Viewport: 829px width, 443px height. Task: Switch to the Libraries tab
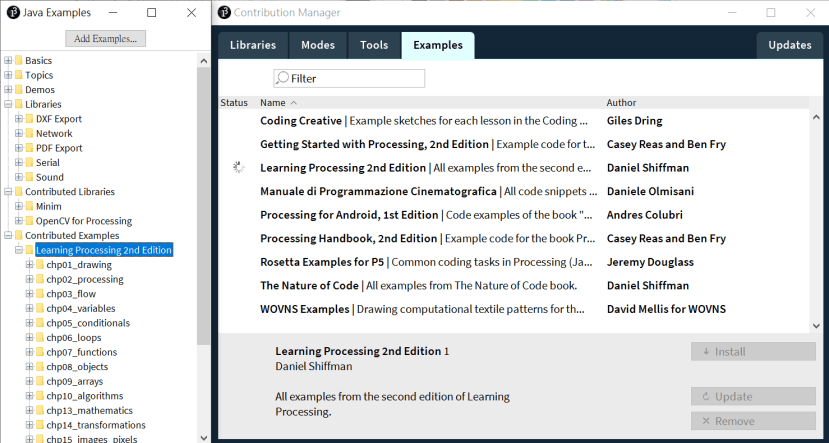tap(253, 45)
